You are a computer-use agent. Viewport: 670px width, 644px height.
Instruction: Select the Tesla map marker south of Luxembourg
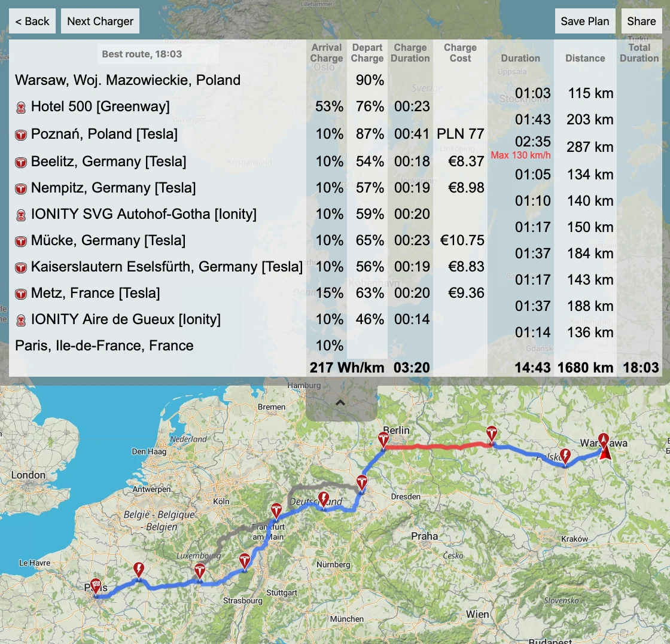[x=200, y=571]
